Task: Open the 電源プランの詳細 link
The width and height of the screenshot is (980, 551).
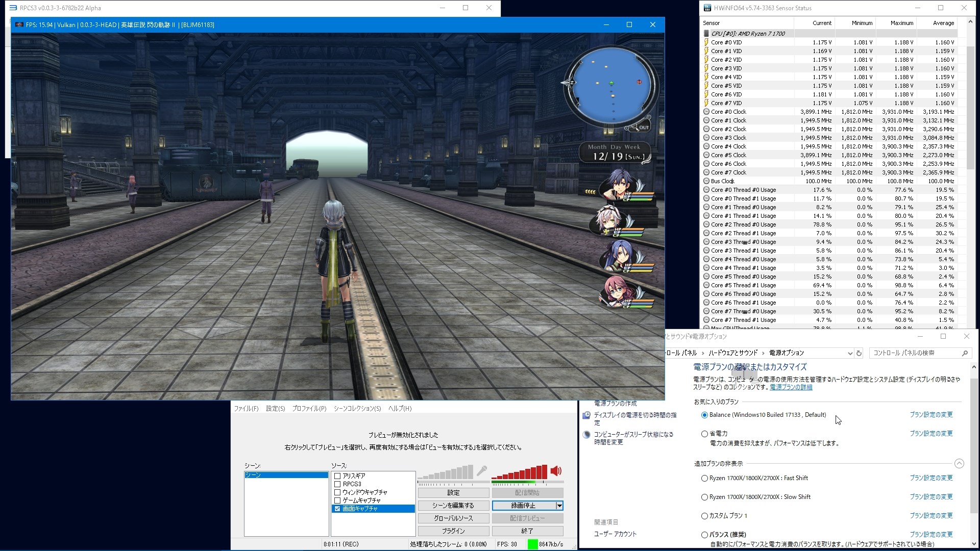Action: (x=791, y=387)
